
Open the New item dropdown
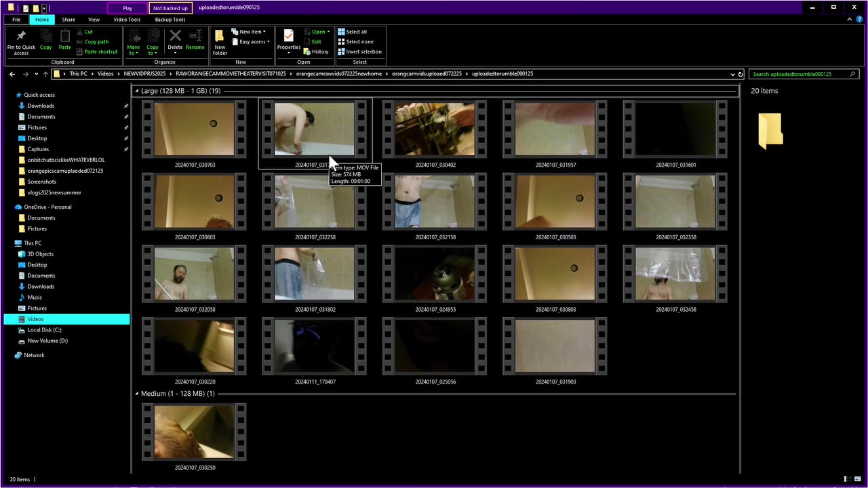coord(249,32)
